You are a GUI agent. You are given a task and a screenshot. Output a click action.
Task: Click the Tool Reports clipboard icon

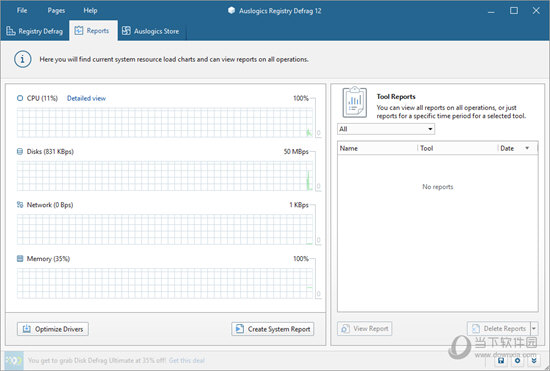coord(354,102)
